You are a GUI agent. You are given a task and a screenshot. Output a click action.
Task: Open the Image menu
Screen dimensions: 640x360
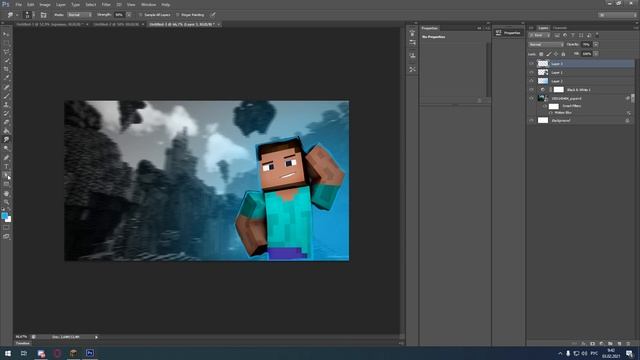45,4
